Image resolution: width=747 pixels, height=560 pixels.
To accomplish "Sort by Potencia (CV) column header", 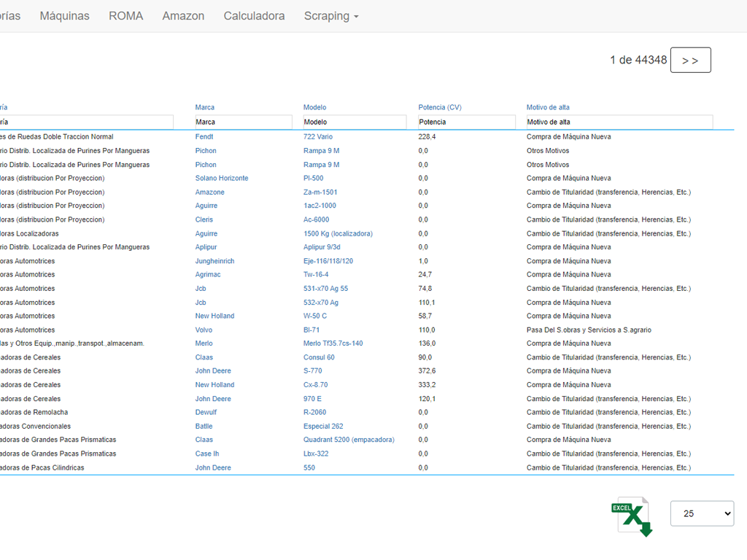I will tap(440, 107).
